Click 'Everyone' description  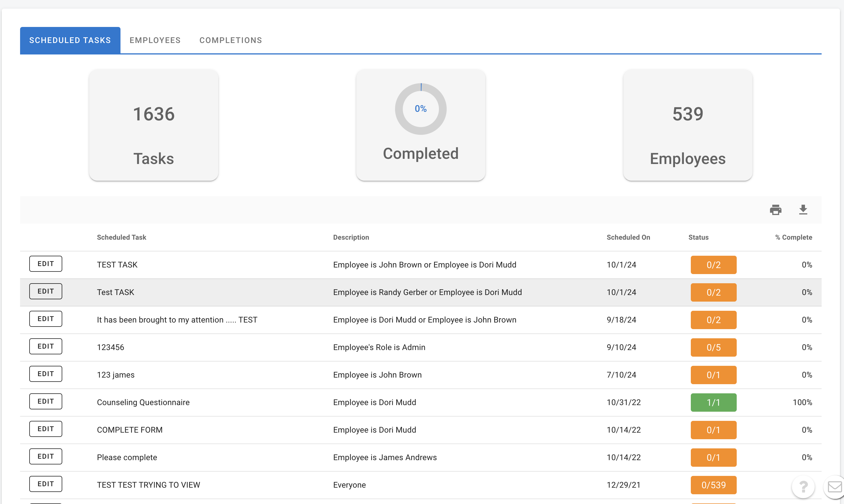(349, 485)
